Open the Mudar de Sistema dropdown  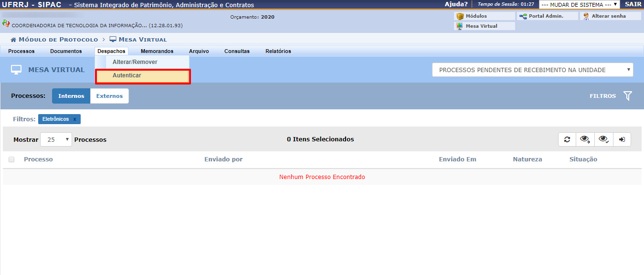tap(579, 4)
